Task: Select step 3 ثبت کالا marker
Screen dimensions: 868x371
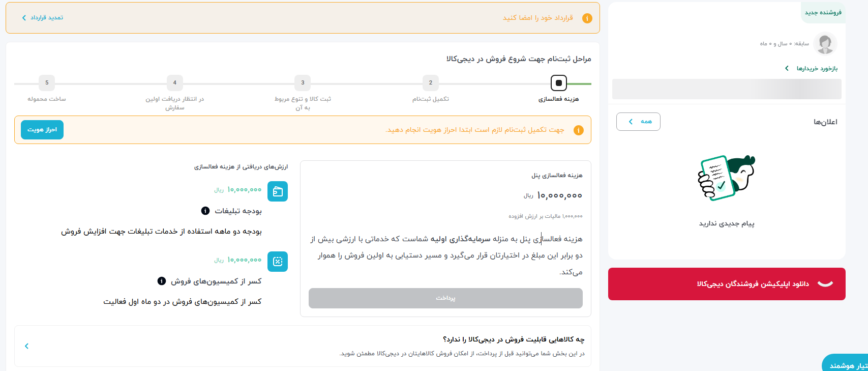Action: tap(303, 82)
